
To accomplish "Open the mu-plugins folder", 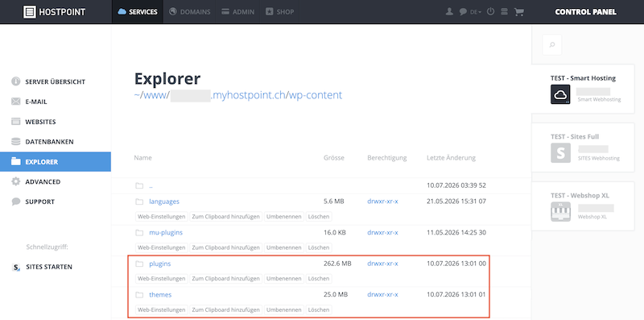I will pyautogui.click(x=166, y=232).
